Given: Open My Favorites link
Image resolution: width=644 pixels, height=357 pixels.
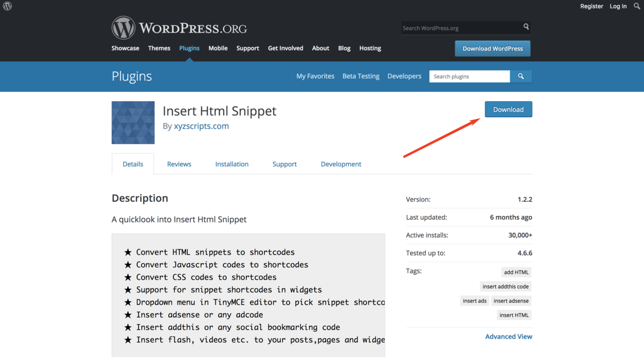Looking at the screenshot, I should [x=315, y=76].
